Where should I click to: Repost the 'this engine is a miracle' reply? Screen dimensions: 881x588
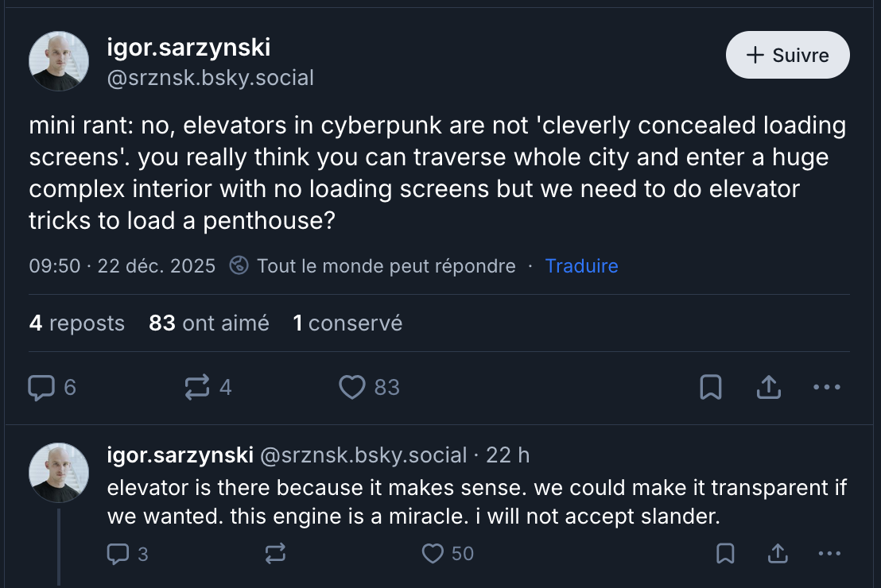click(274, 554)
